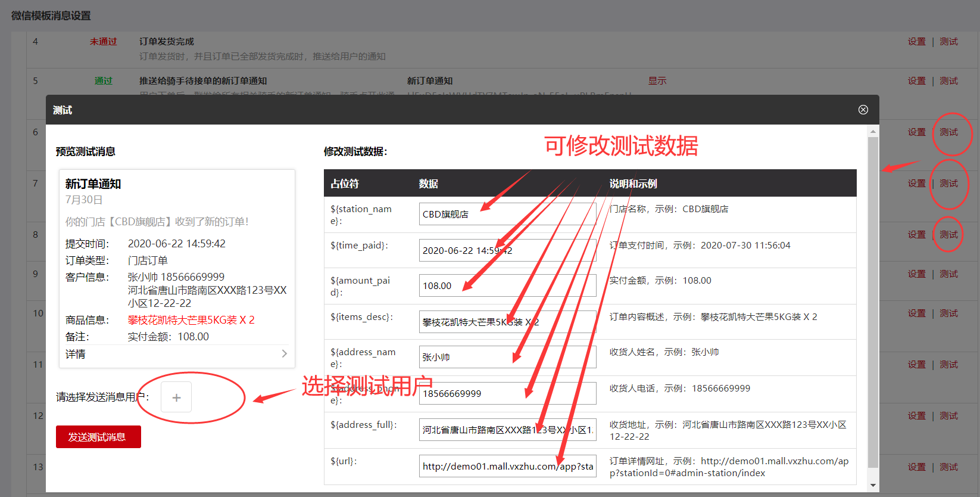Click 测试 link in row 8
Screen dimensions: 980x497
pos(948,235)
